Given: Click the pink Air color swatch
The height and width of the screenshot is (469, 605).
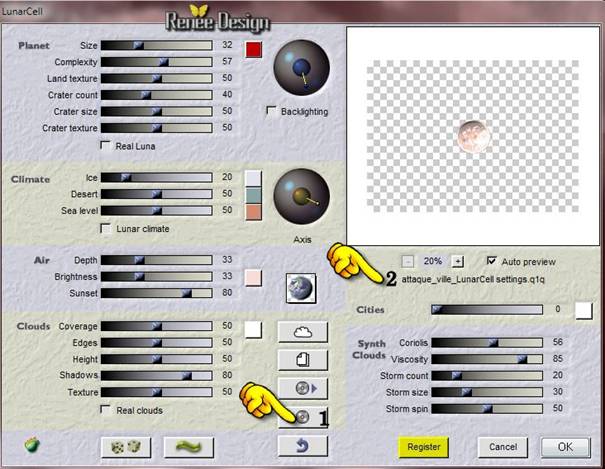Looking at the screenshot, I should pyautogui.click(x=253, y=278).
